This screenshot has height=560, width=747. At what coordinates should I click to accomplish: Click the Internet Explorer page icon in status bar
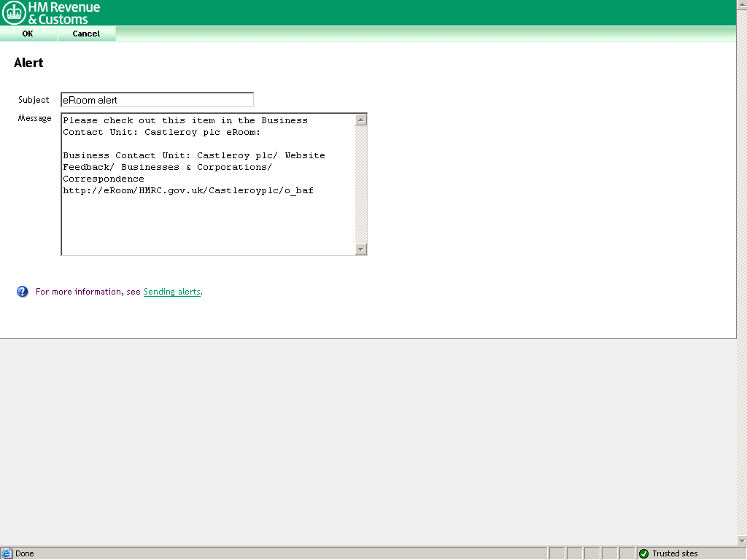(x=7, y=553)
